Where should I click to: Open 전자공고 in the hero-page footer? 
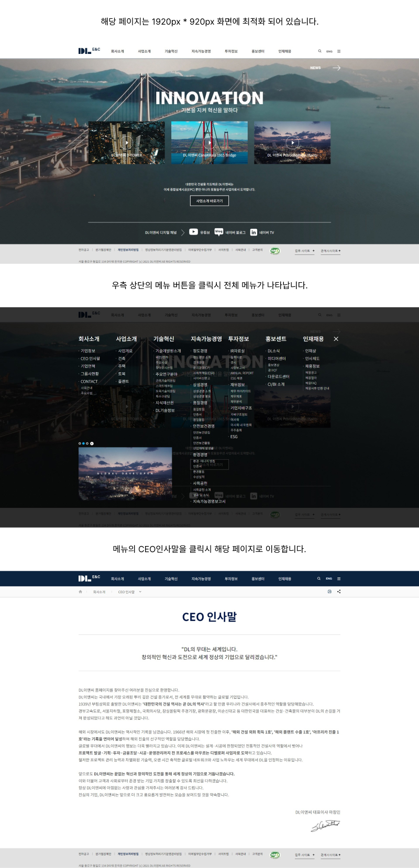click(84, 250)
